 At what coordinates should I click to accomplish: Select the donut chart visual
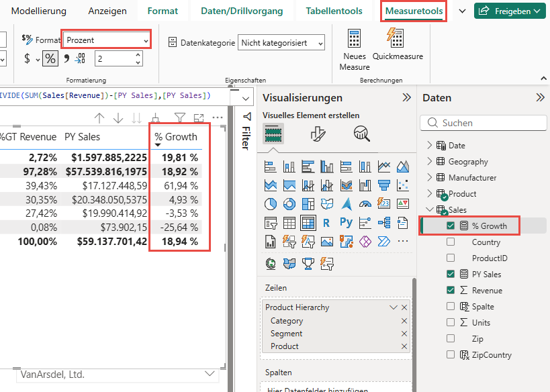pyautogui.click(x=289, y=203)
